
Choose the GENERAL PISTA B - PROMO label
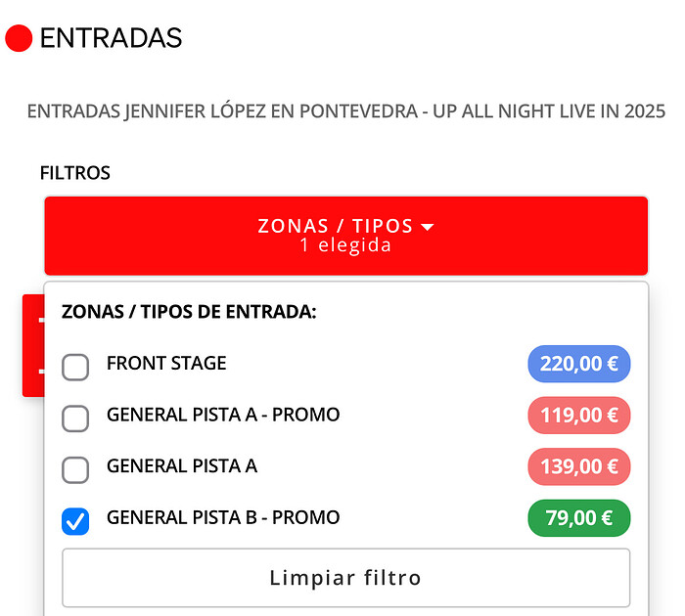click(x=223, y=518)
